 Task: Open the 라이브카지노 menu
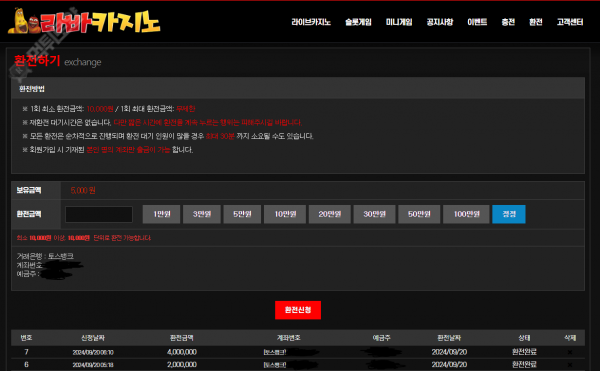tap(311, 22)
